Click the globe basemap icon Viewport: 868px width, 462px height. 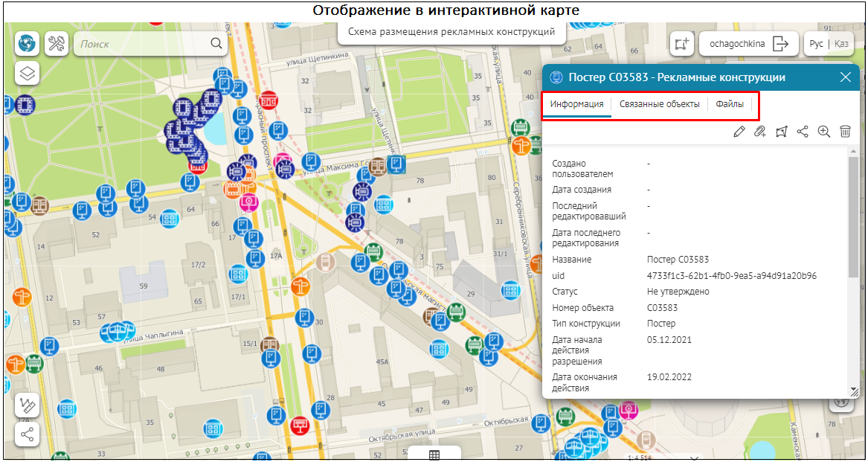[x=28, y=44]
